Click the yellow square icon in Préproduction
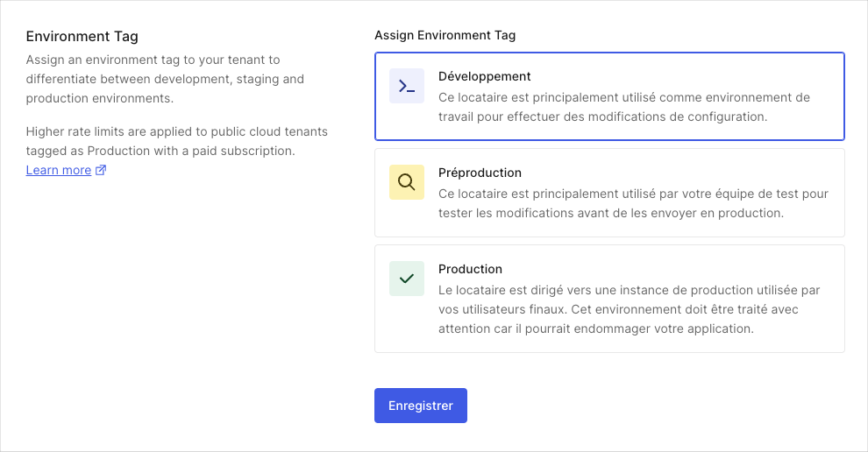This screenshot has height=452, width=868. pyautogui.click(x=407, y=182)
